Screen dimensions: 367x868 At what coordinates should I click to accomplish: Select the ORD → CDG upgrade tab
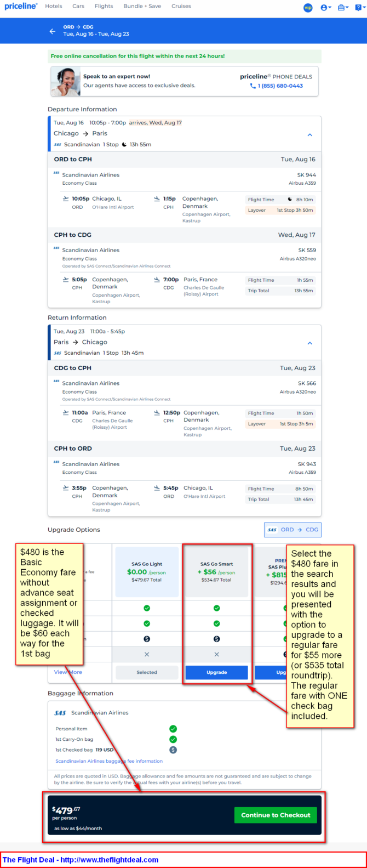[x=293, y=530]
